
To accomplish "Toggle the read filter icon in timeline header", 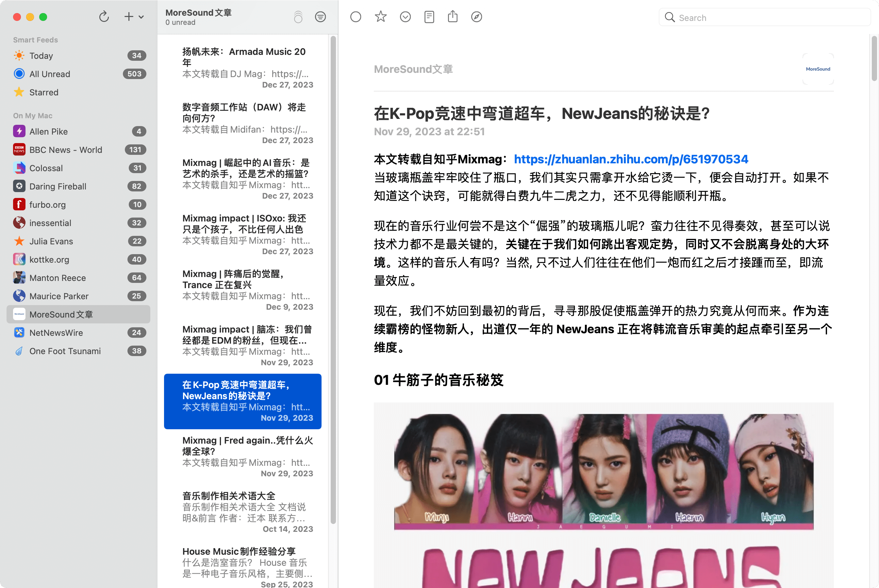I will (x=321, y=17).
